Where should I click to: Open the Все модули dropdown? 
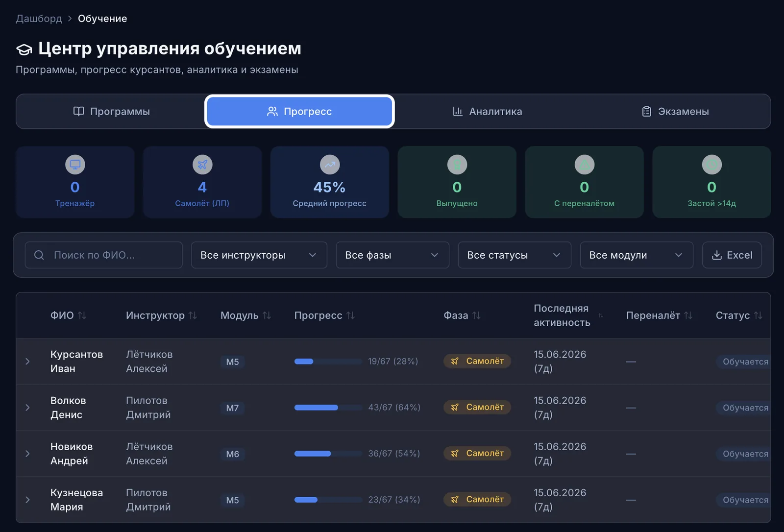637,255
